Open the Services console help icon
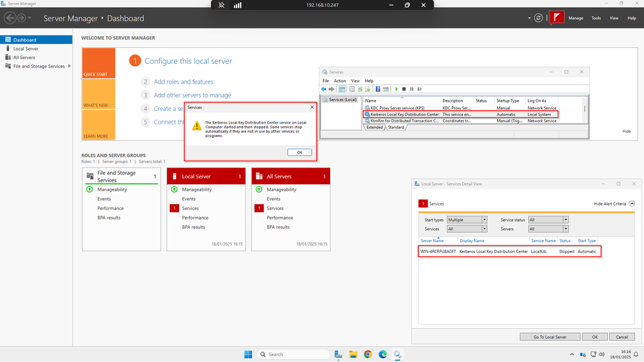 378,89
